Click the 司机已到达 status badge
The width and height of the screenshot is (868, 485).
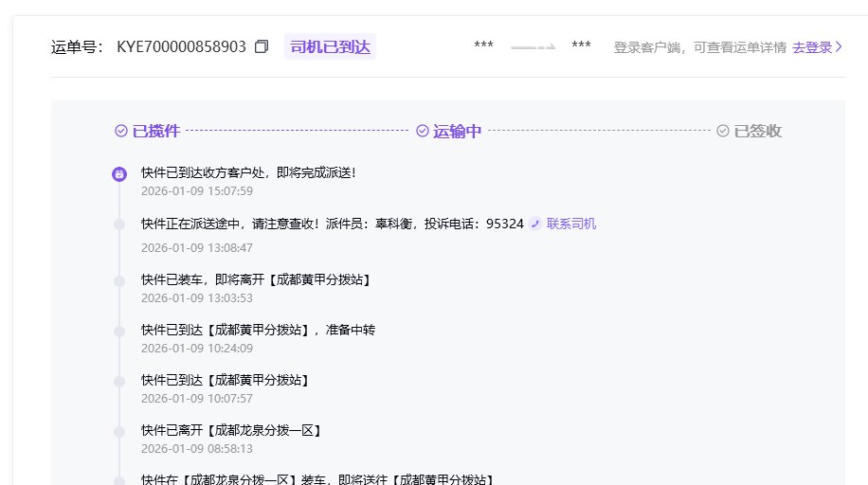click(330, 46)
